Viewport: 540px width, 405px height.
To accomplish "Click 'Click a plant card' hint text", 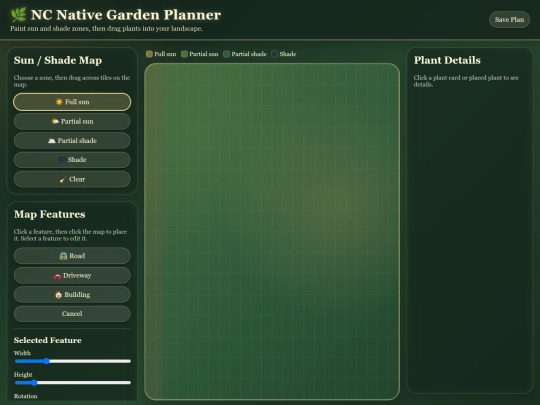I will tap(466, 81).
